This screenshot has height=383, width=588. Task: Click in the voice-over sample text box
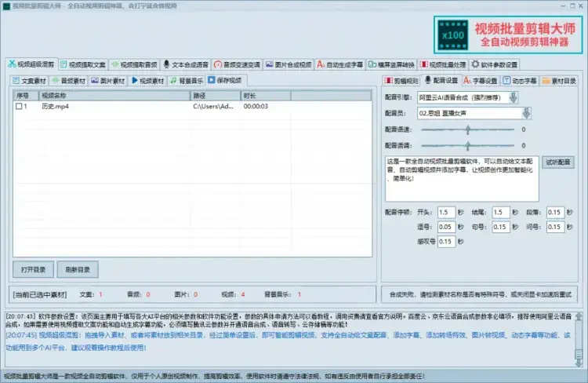coord(462,179)
